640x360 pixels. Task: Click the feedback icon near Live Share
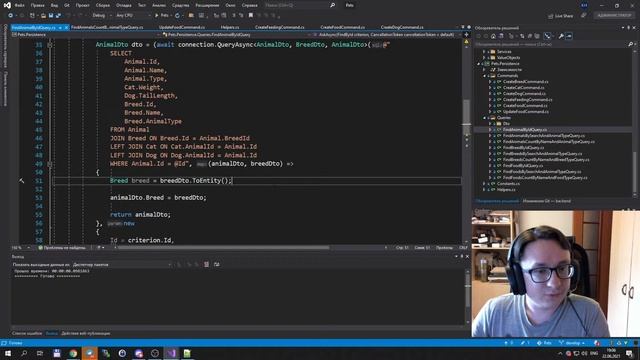tap(584, 16)
